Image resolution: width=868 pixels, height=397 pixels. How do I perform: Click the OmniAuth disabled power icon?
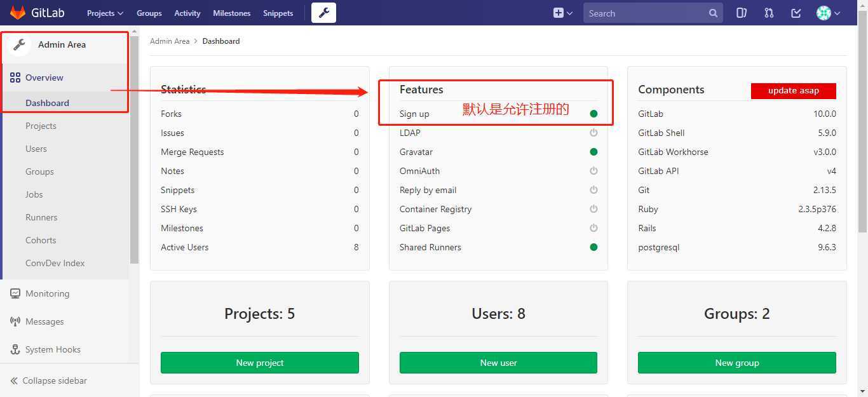593,171
